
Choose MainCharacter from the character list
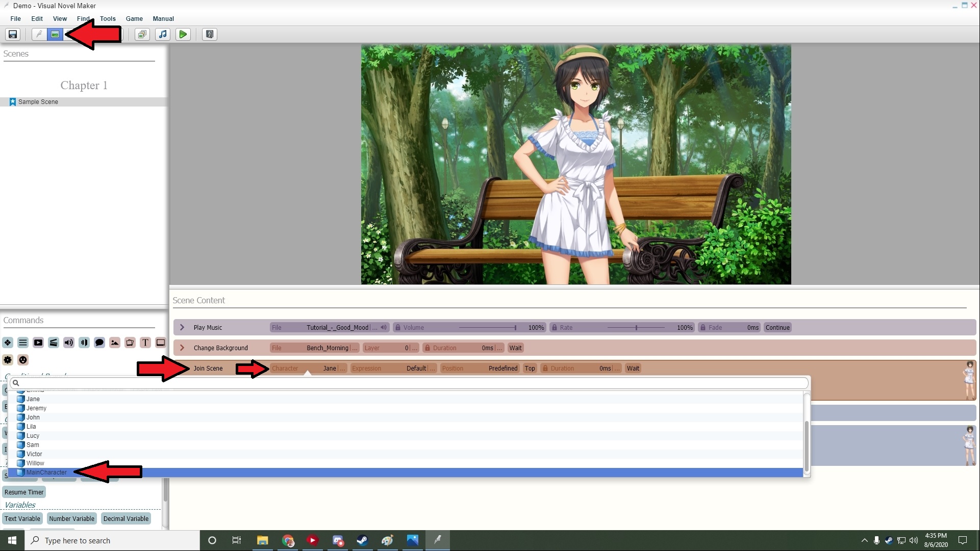tap(46, 473)
